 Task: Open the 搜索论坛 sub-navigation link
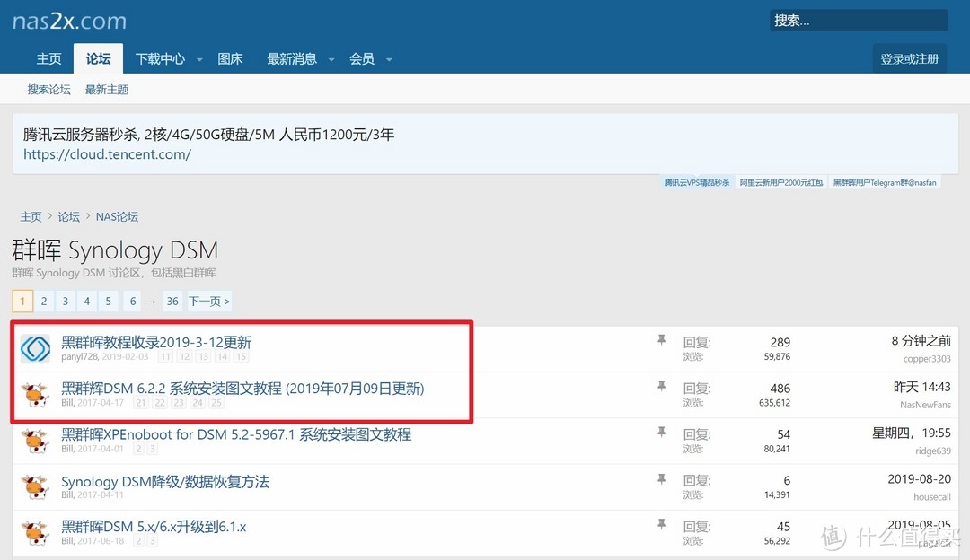click(48, 90)
